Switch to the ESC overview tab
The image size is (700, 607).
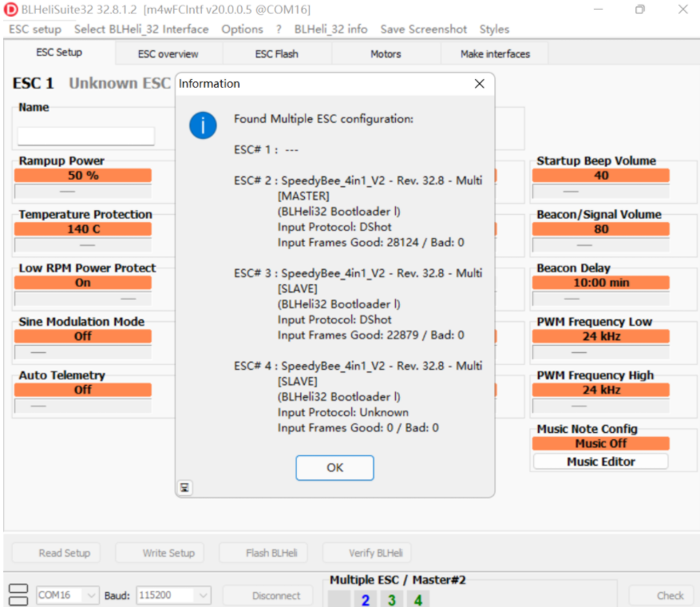click(x=168, y=54)
